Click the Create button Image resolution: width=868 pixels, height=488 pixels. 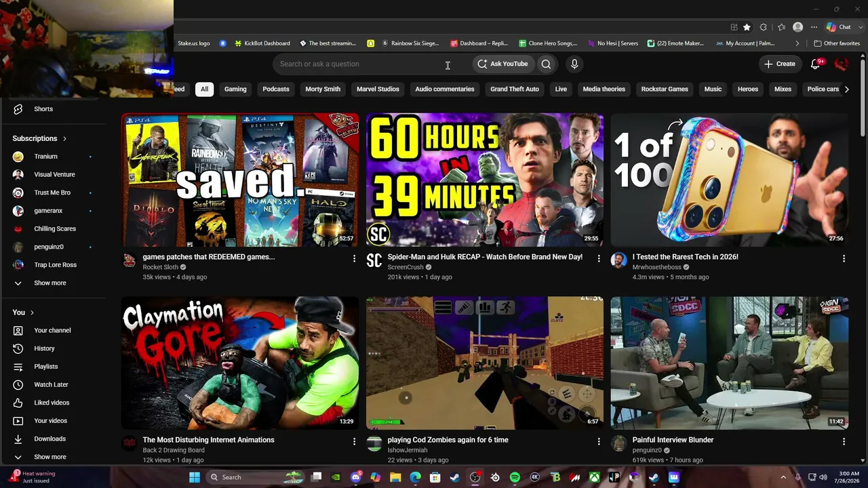780,64
